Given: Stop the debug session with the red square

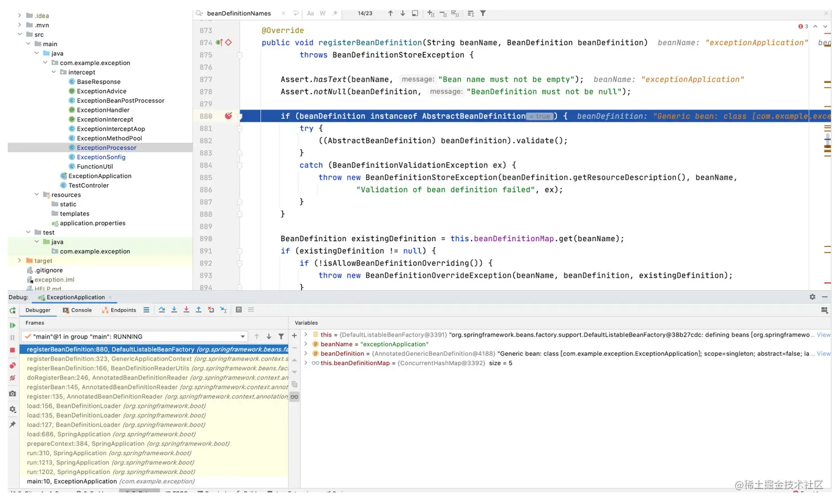Looking at the screenshot, I should 12,350.
